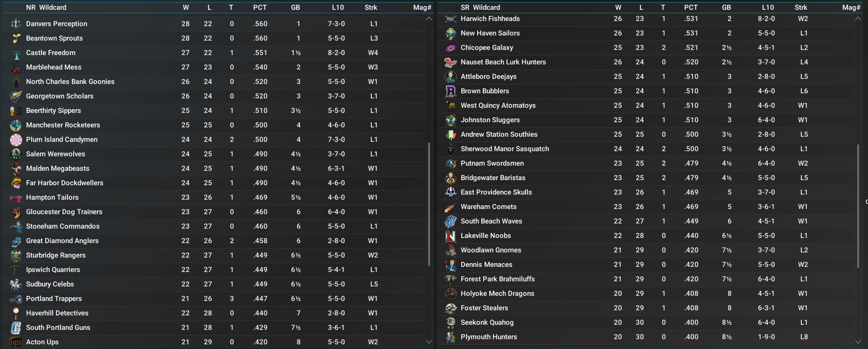Open the Danvers Perception team page
This screenshot has height=349, width=868.
(56, 24)
